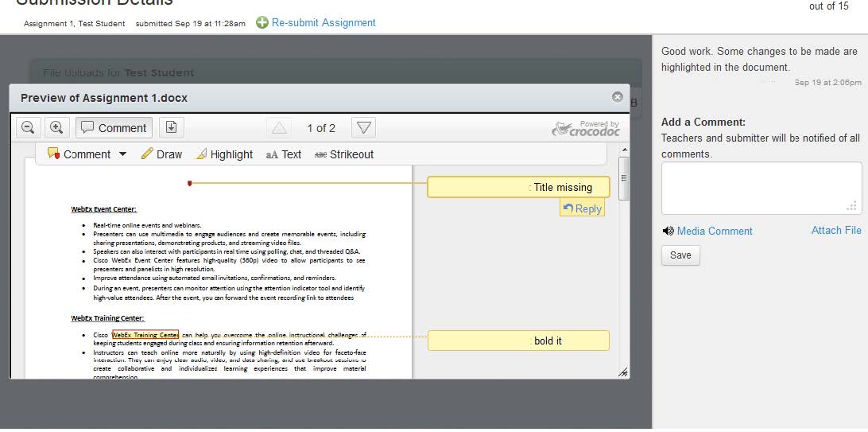Click the 'Real-time online events and webinars.' bullet
Image resolution: width=868 pixels, height=432 pixels.
coord(147,225)
